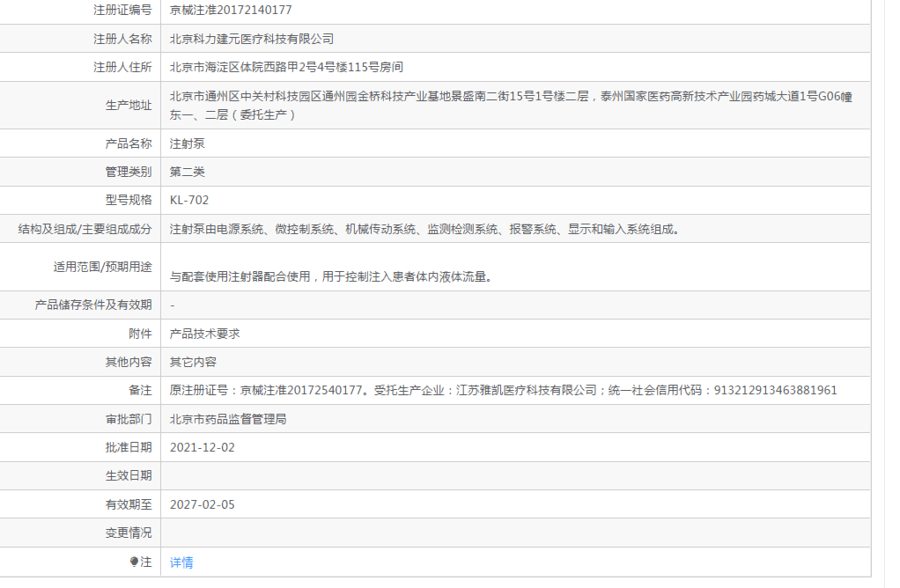Click the 生效日期 label
Viewport: 900px width, 588px height.
(x=129, y=475)
